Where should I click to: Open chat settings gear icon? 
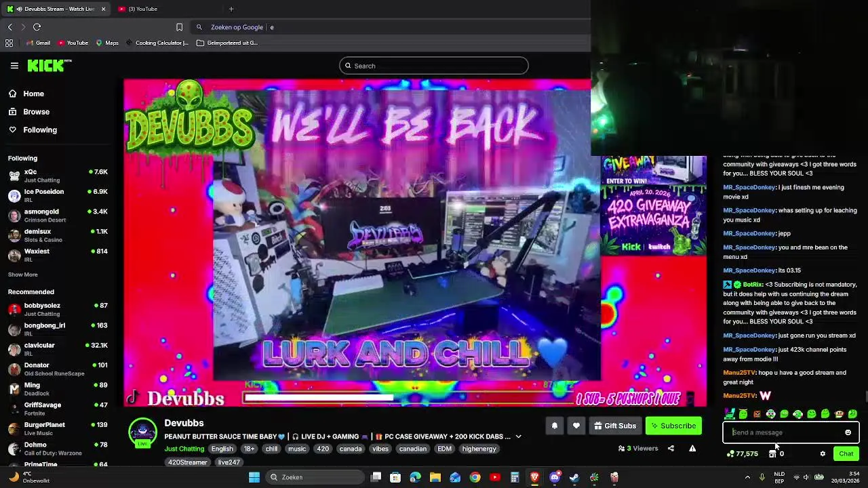point(823,454)
